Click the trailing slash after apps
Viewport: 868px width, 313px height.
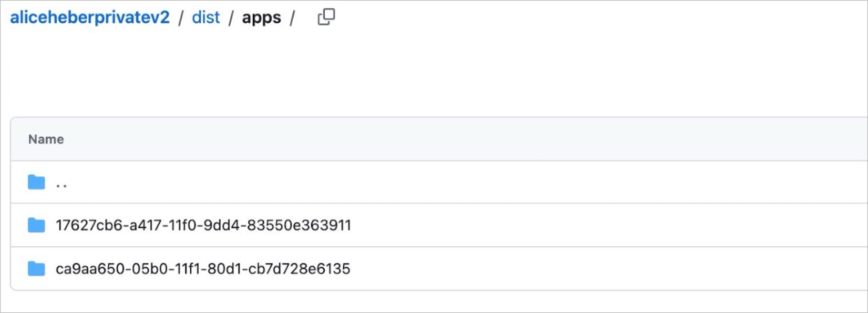tap(292, 18)
